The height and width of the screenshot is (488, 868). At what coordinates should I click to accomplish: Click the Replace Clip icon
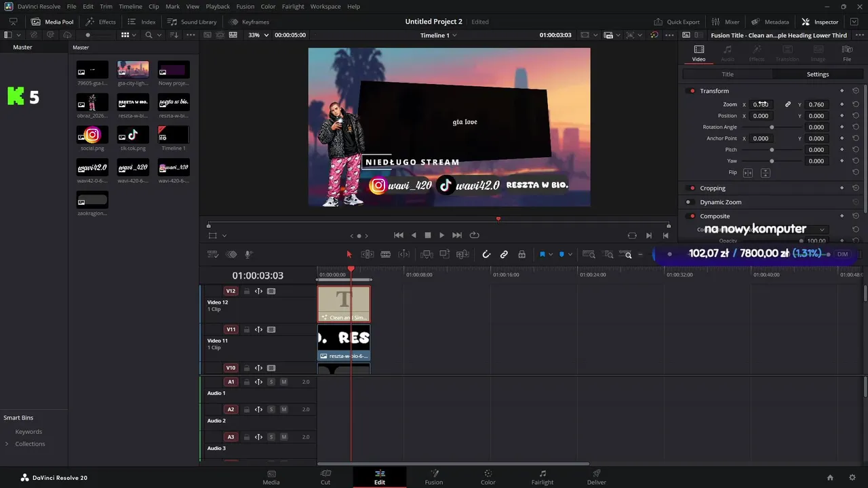click(463, 254)
